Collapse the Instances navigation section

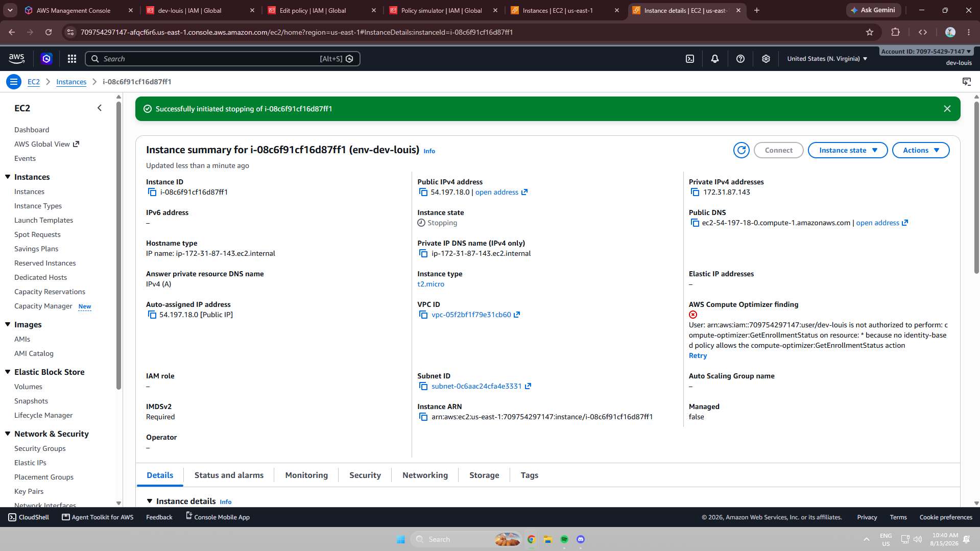pos(8,177)
